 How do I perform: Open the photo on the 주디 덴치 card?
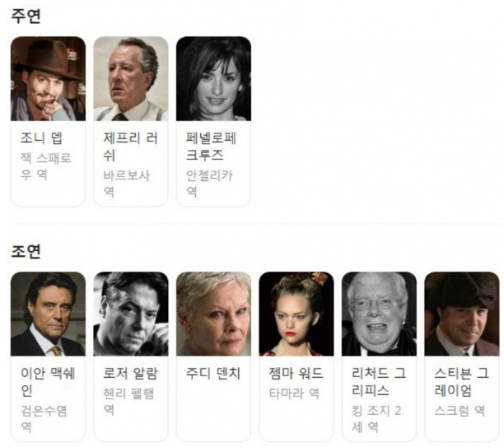[x=214, y=314]
